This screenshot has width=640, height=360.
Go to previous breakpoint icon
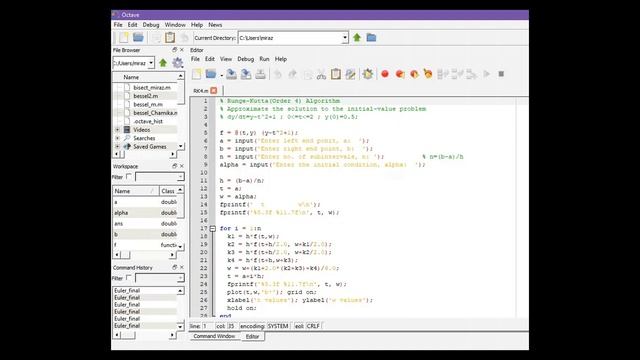[x=414, y=74]
